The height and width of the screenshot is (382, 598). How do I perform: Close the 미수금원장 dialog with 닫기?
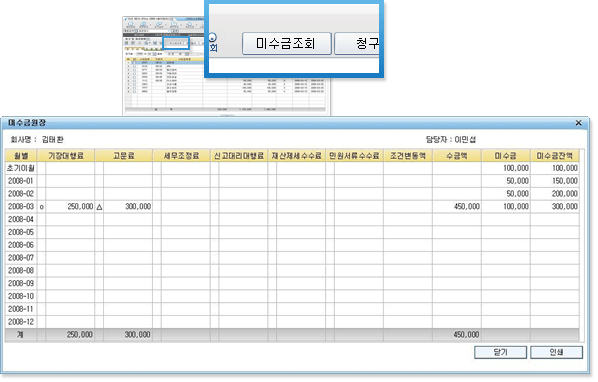pos(500,352)
